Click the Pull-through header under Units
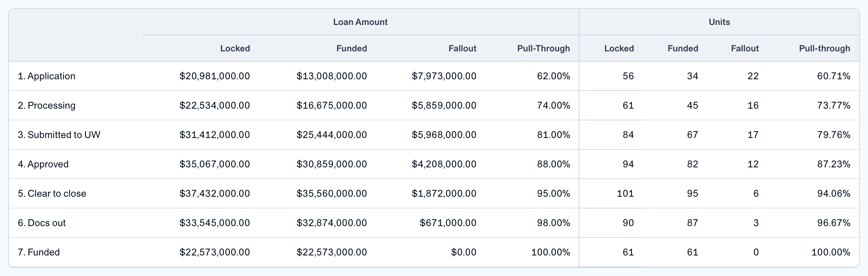 click(x=825, y=48)
